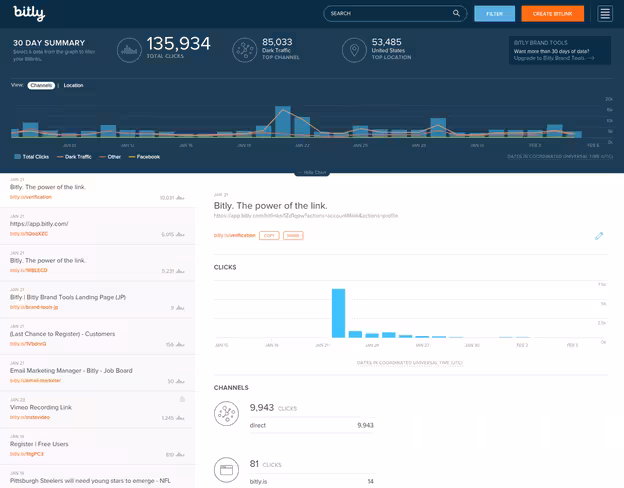Open the long app.bitly.com URL link

click(x=306, y=216)
